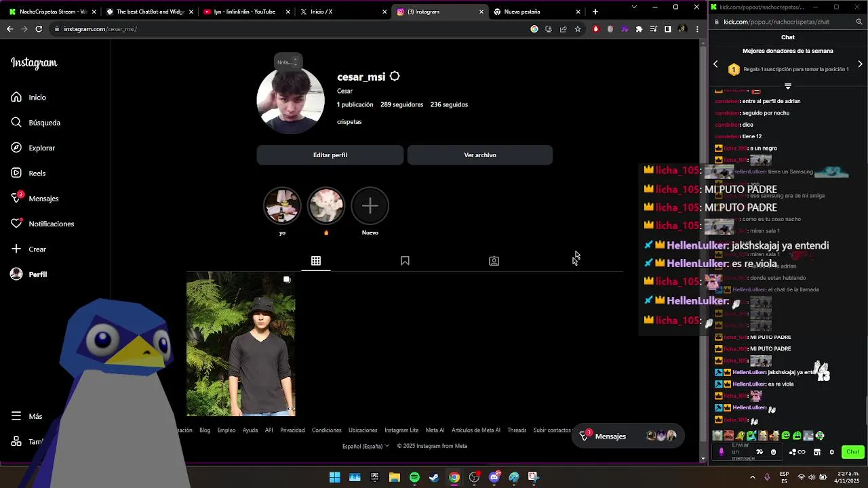Click '289 seguidores' count
Image resolution: width=868 pixels, height=488 pixels.
tap(401, 104)
